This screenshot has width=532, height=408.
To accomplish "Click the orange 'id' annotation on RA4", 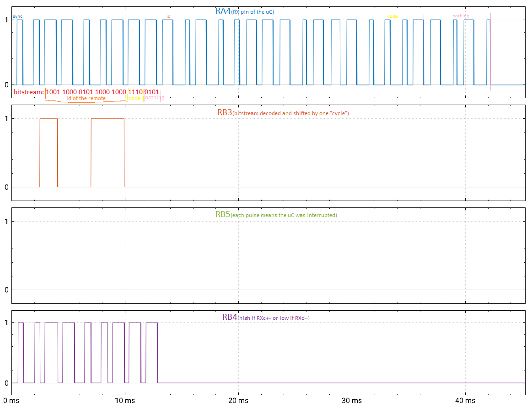I will 168,16.
